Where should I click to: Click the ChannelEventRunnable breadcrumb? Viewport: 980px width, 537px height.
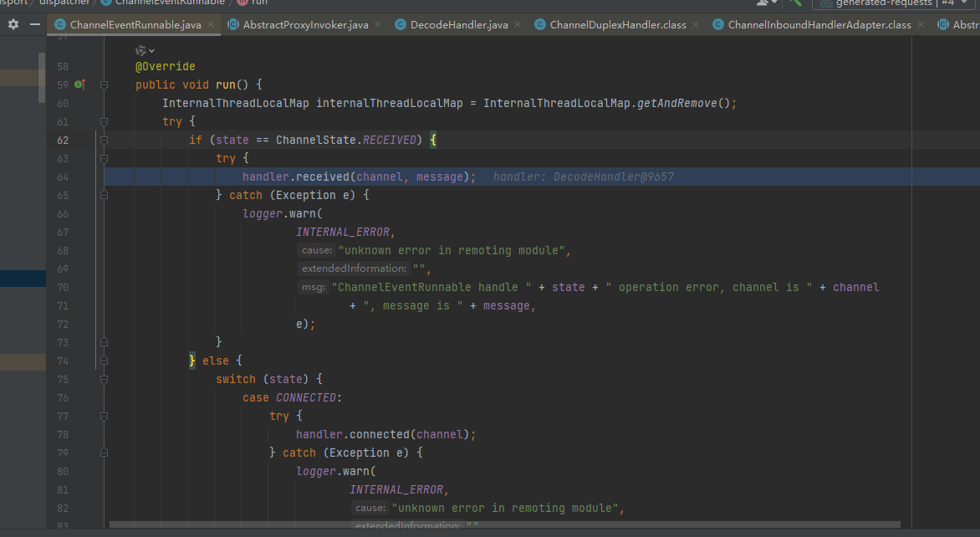click(x=162, y=3)
